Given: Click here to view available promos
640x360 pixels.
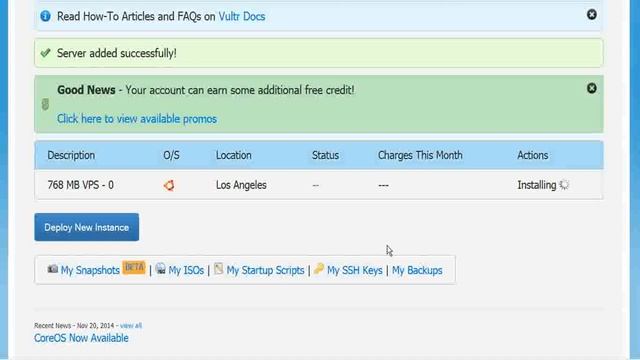Looking at the screenshot, I should pos(137,119).
